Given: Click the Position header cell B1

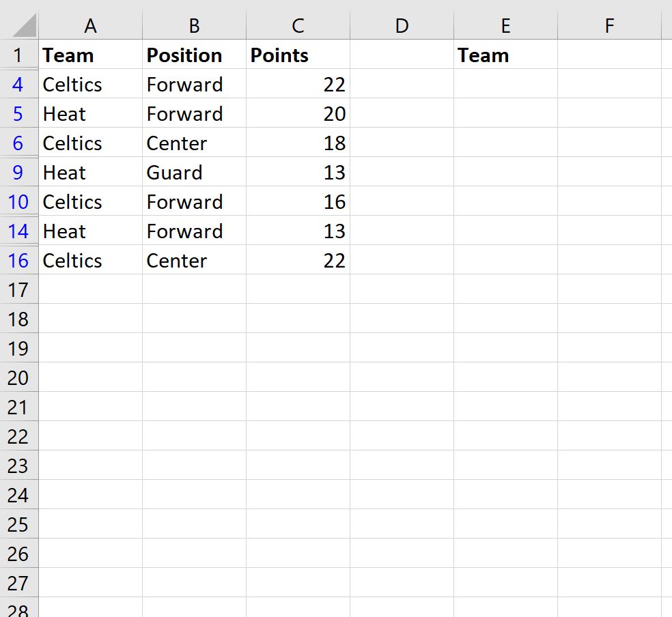Looking at the screenshot, I should point(194,55).
